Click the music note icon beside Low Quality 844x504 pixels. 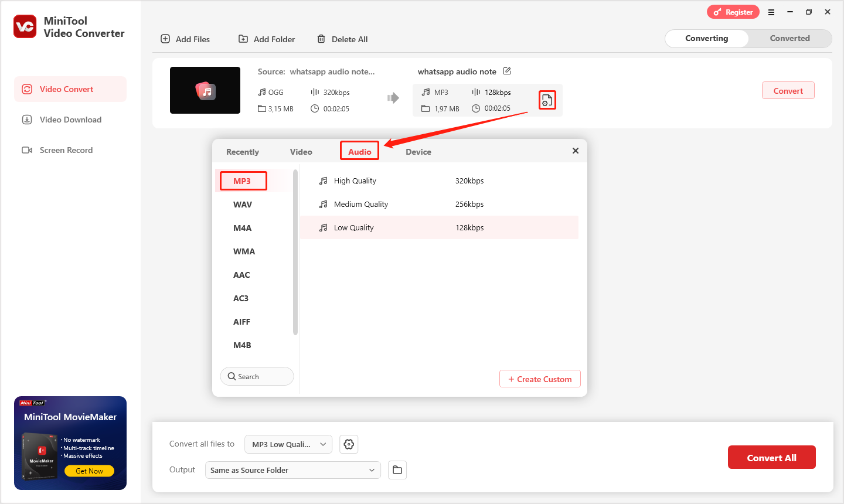coord(323,228)
